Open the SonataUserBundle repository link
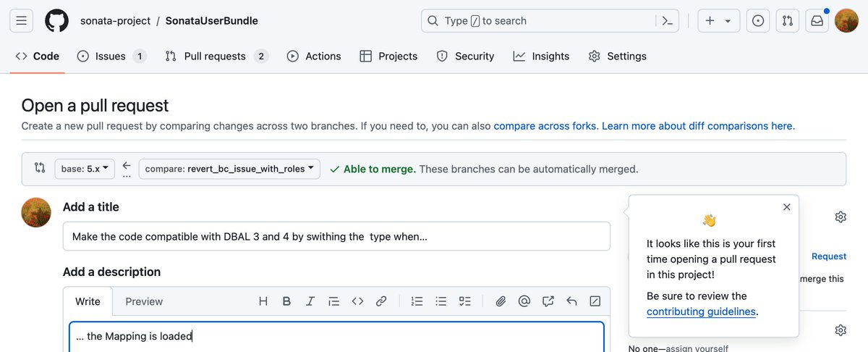Image resolution: width=868 pixels, height=352 pixels. click(x=211, y=21)
